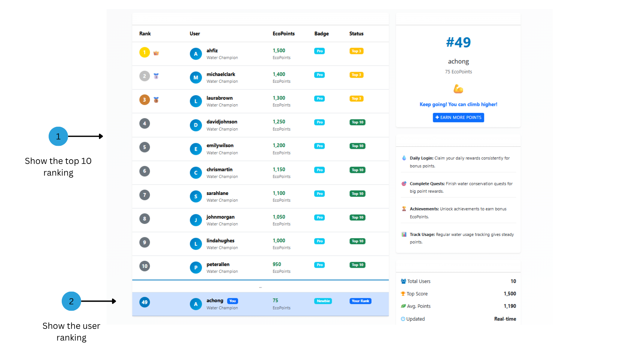Click the username johnmorgan
Image resolution: width=644 pixels, height=362 pixels.
[x=220, y=217]
